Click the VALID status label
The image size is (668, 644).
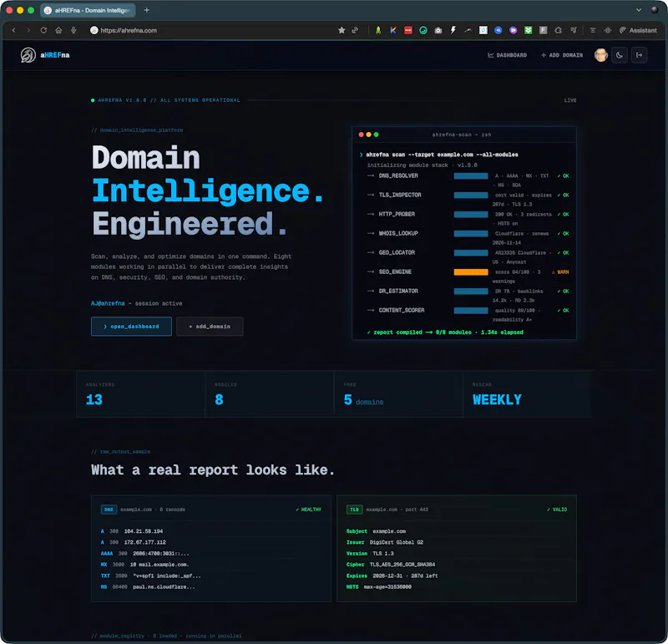point(557,510)
